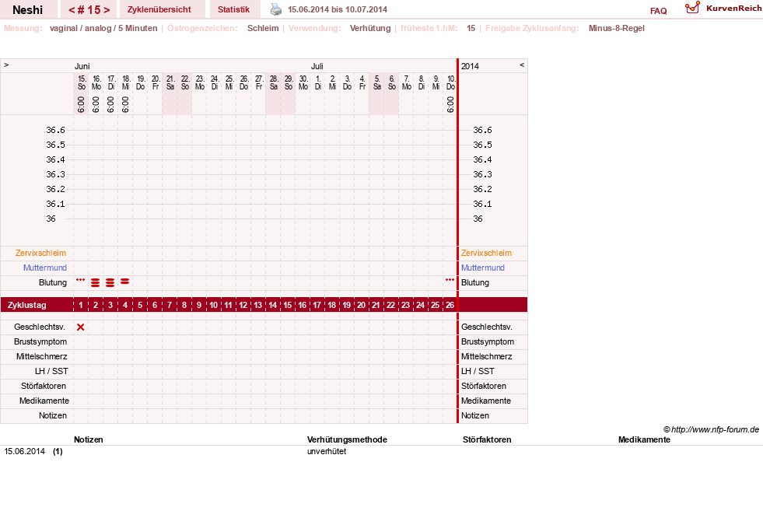Open the Neshi tab

tap(28, 10)
